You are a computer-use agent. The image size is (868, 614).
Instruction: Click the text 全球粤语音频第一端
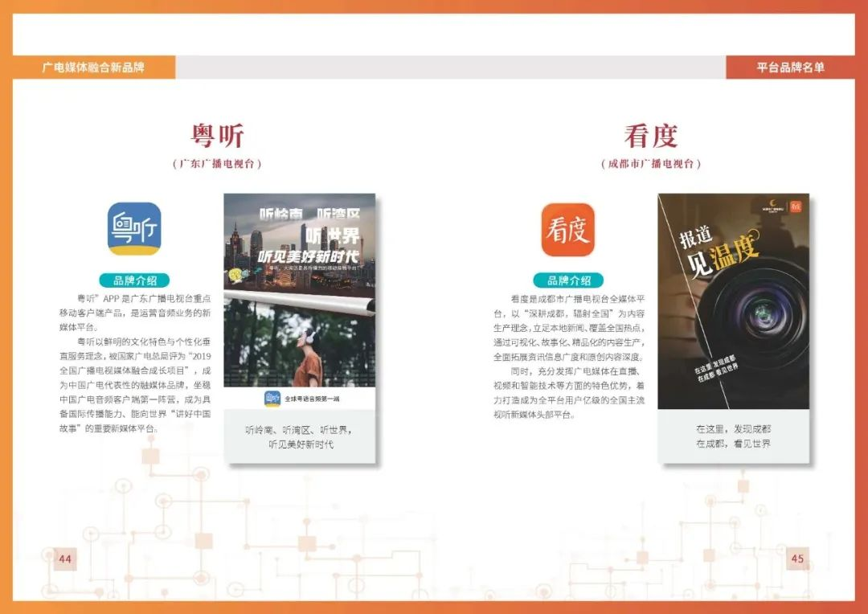(312, 399)
